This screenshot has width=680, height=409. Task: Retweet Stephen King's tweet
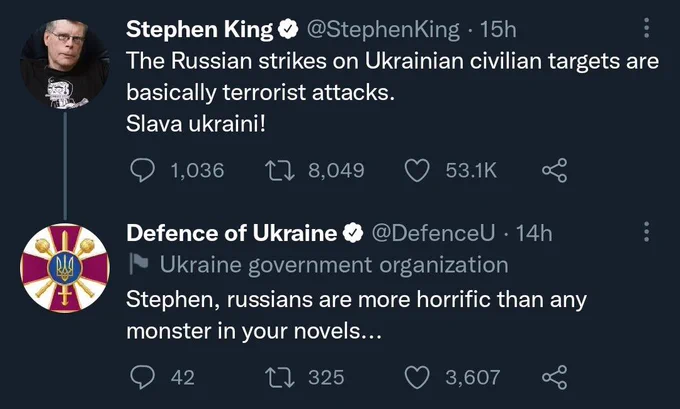[x=280, y=170]
